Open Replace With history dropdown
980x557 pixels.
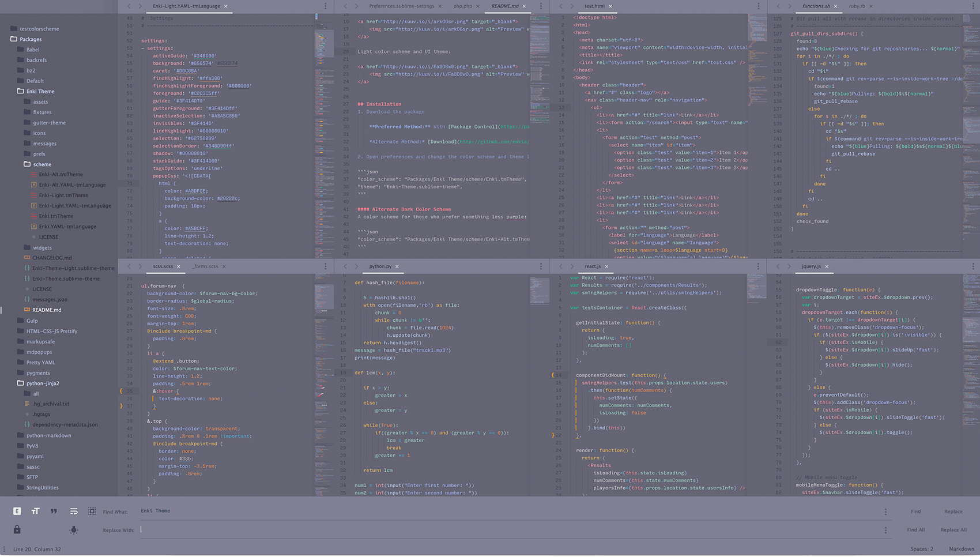885,530
